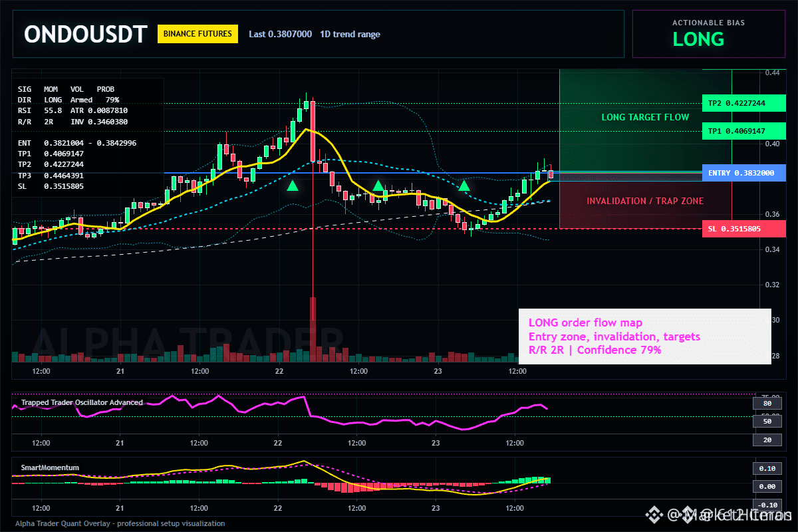
Task: Click the ATR 0.0087810 value
Action: point(99,110)
